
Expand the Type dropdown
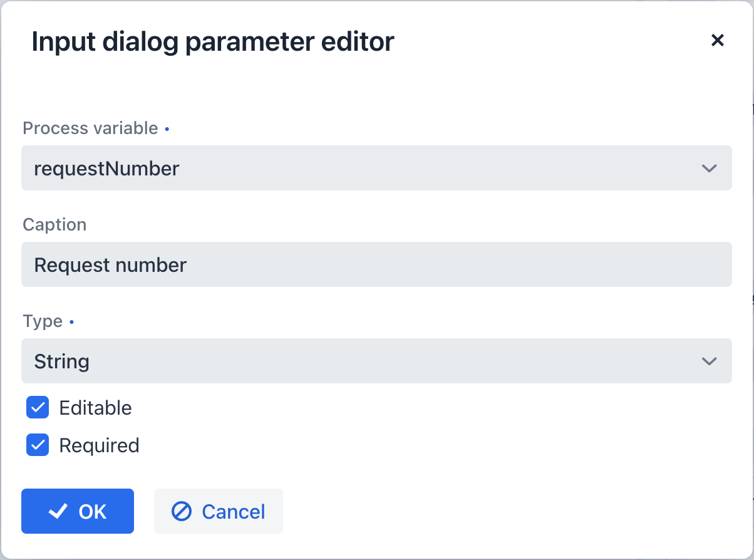[x=376, y=361]
